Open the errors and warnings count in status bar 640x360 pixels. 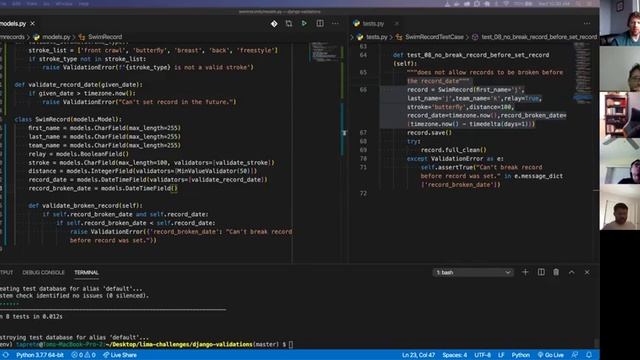[83, 355]
